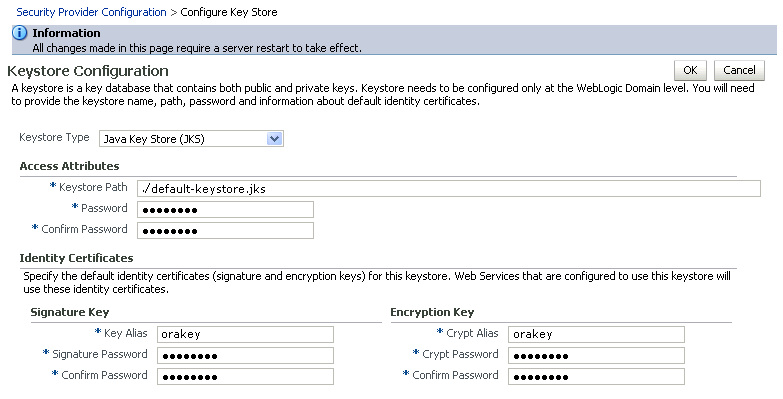Click the Key Alias input field

[x=245, y=335]
